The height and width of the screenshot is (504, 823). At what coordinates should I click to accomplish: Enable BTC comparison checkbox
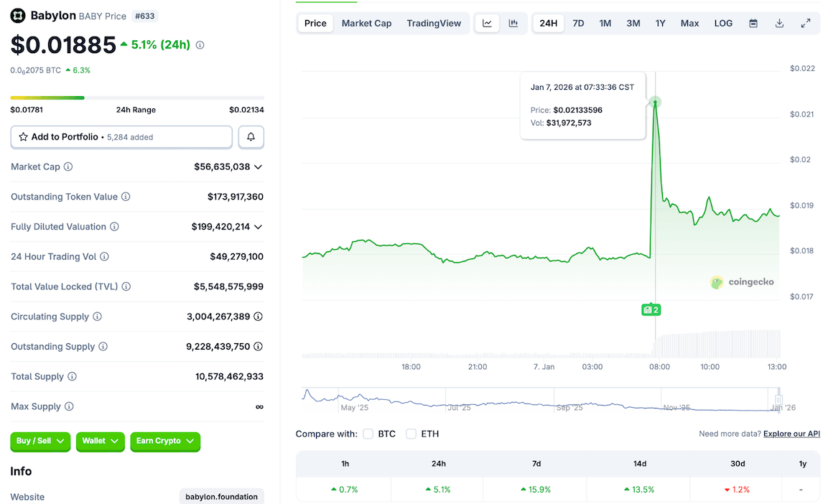[x=368, y=434]
